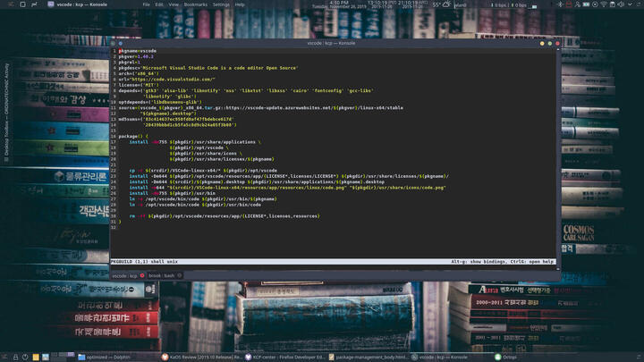Open the Bookmarks menu
Image resolution: width=644 pixels, height=362 pixels.
196,4
